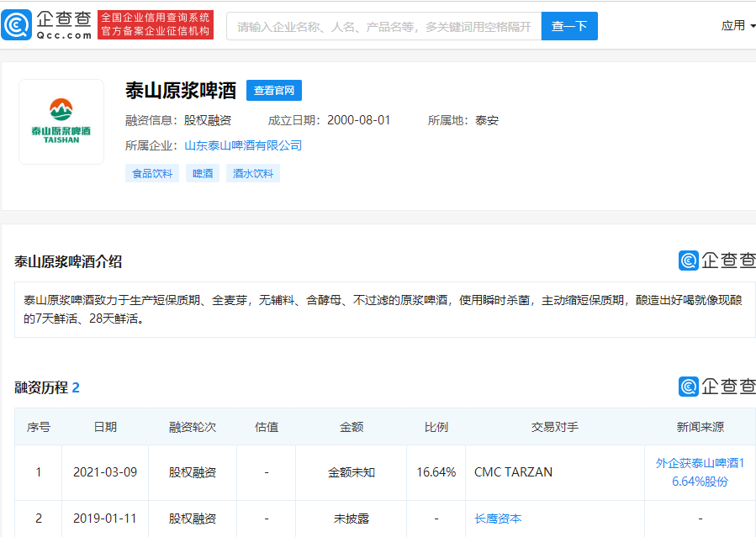The image size is (756, 537).
Task: Click the Qcc.com logo icon
Action: (16, 25)
